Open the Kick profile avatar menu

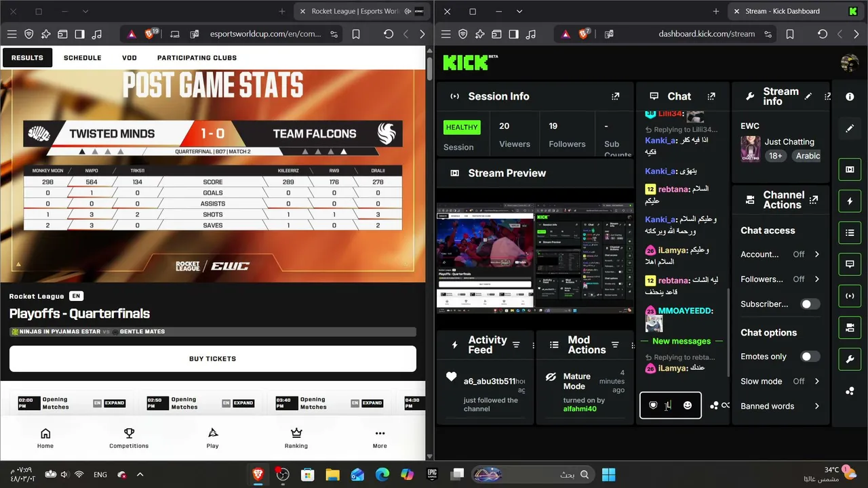(x=850, y=62)
